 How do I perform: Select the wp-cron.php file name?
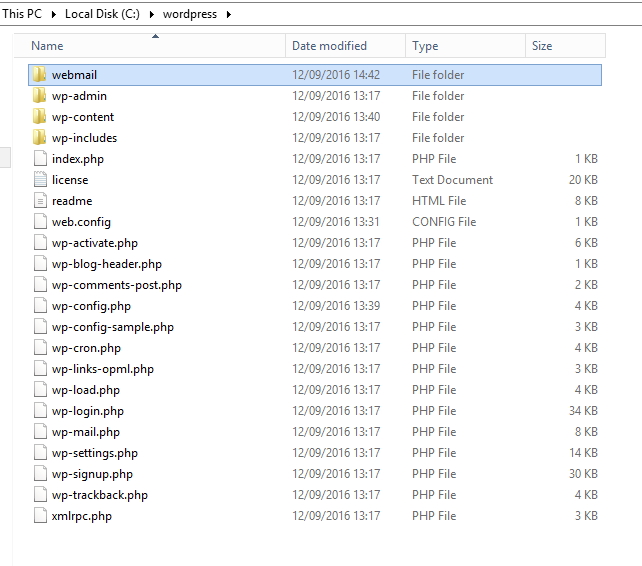point(86,348)
